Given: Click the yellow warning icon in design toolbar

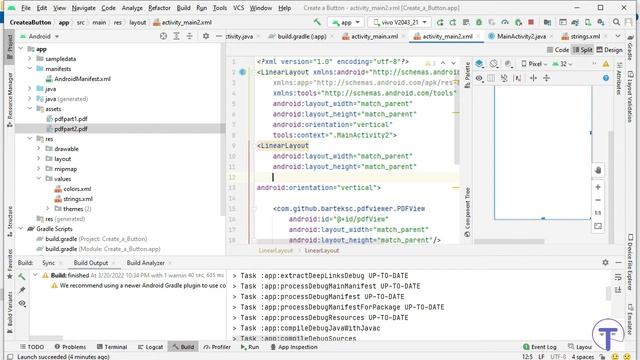Looking at the screenshot, I should point(606,64).
